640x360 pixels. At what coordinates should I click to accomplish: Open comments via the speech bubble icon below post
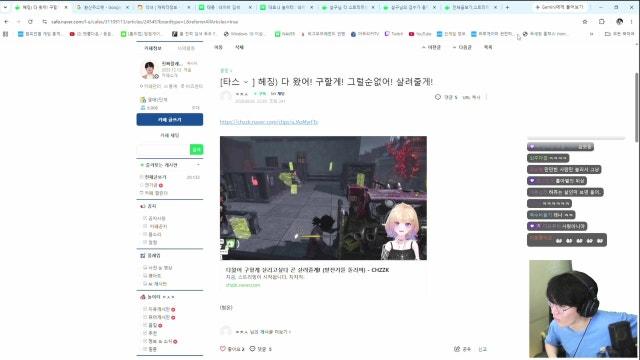252,349
